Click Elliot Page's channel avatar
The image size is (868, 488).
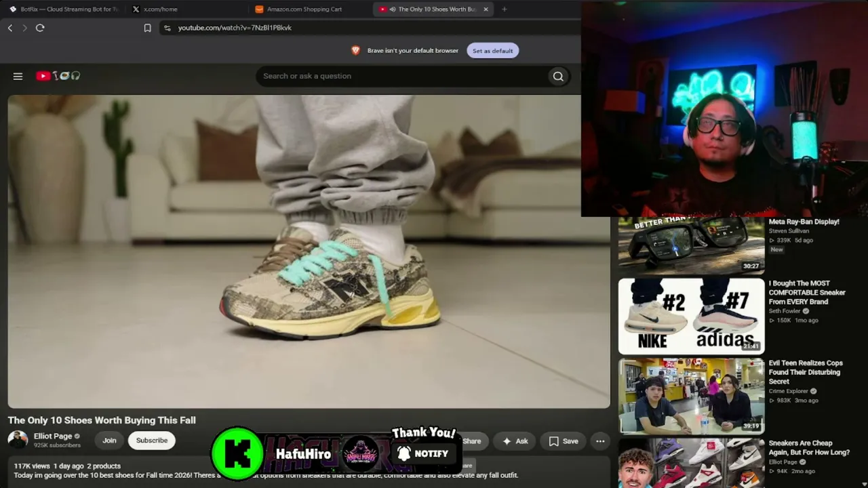point(18,440)
